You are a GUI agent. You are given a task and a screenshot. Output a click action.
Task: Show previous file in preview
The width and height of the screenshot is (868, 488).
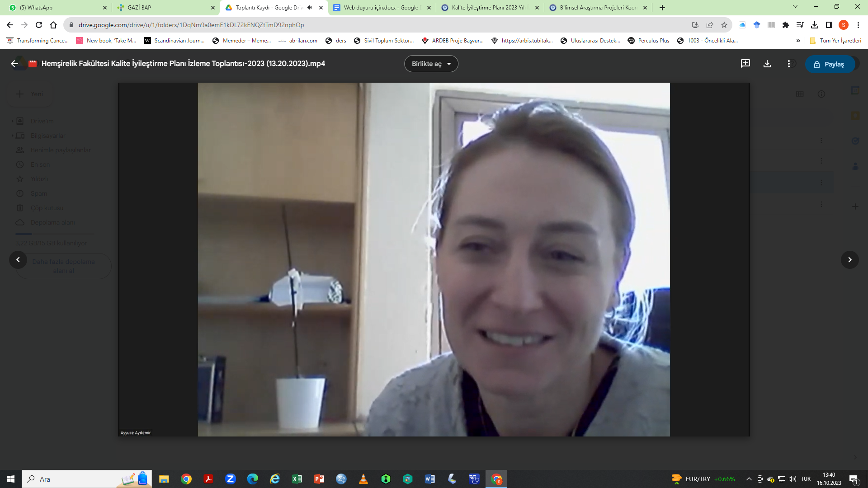coord(18,260)
